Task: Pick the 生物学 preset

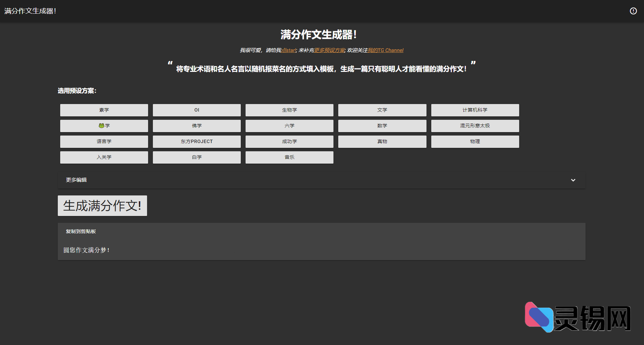Action: coord(289,110)
